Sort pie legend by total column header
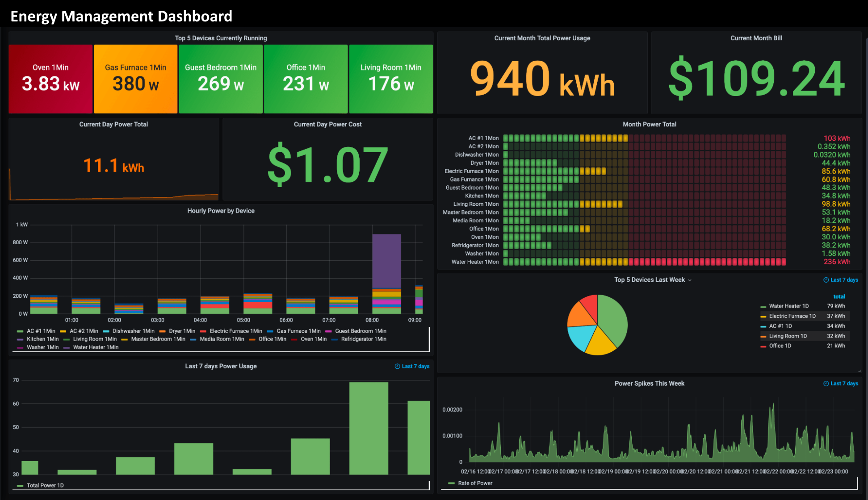 click(x=839, y=296)
